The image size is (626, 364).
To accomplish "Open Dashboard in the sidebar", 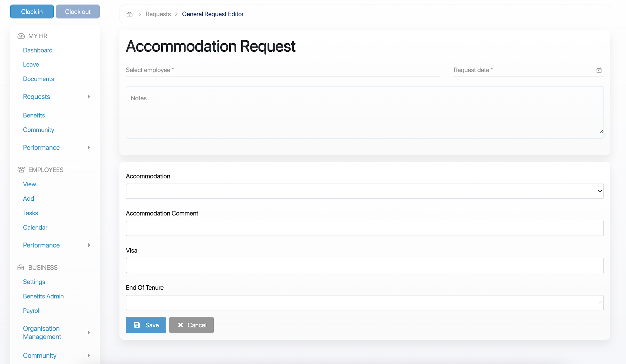I will [38, 50].
